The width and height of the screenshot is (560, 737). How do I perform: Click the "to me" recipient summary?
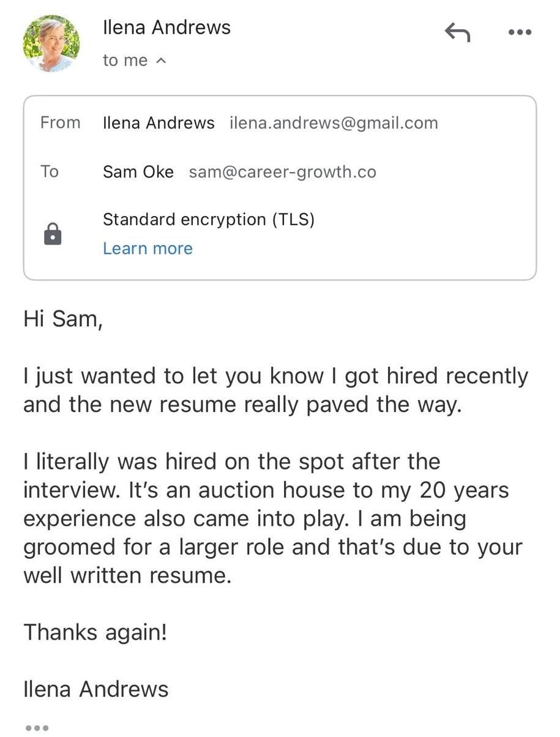click(125, 61)
